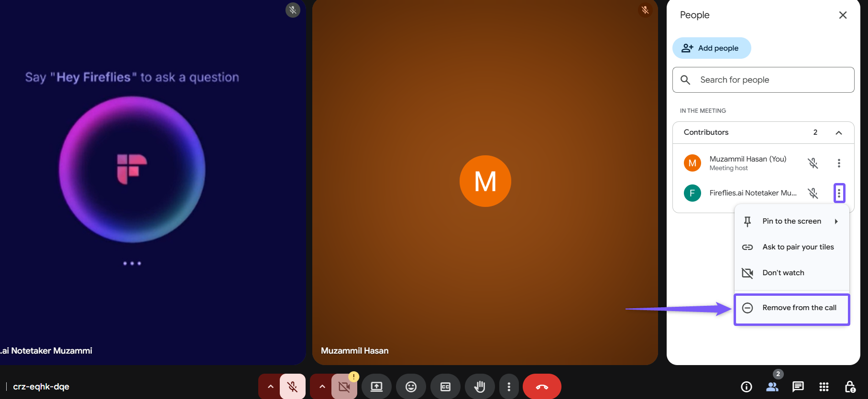The height and width of the screenshot is (399, 868).
Task: Choose Remove from the call
Action: 792,308
